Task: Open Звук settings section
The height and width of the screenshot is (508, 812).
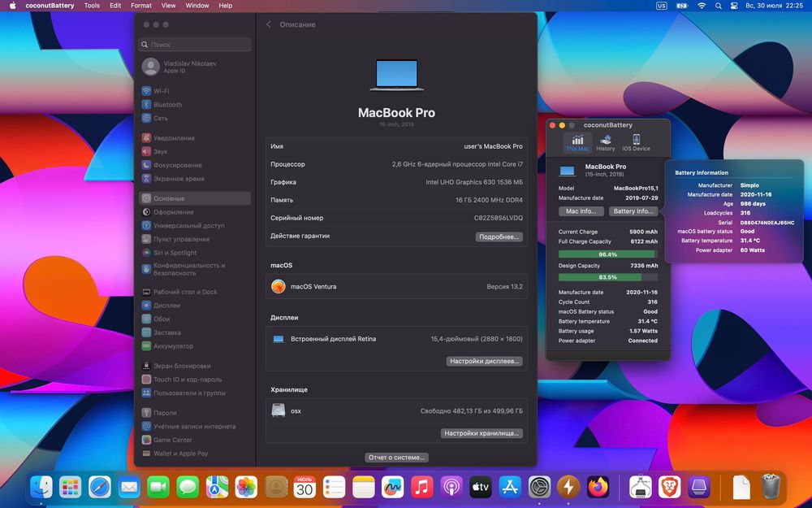Action: pos(195,151)
